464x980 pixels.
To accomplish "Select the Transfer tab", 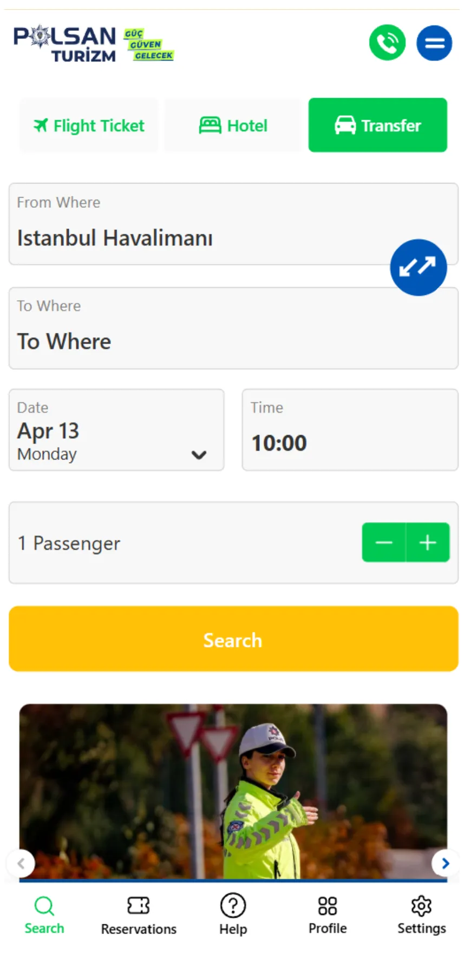I will point(377,126).
